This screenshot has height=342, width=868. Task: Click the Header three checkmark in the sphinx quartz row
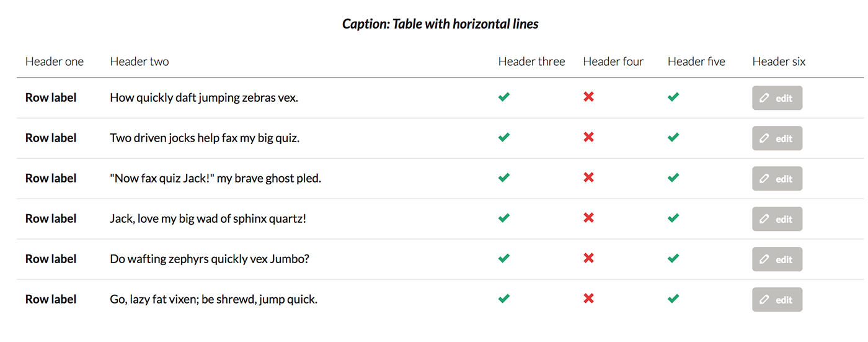[504, 218]
